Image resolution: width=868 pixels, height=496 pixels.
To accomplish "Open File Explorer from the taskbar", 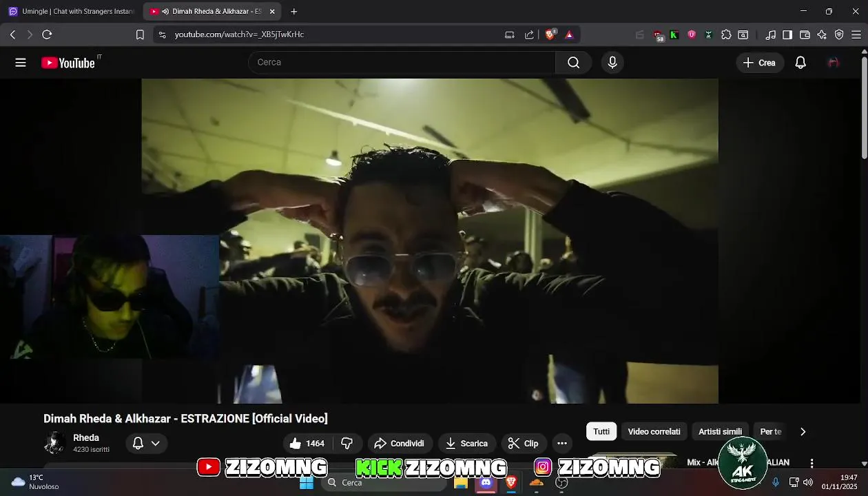I will [462, 483].
